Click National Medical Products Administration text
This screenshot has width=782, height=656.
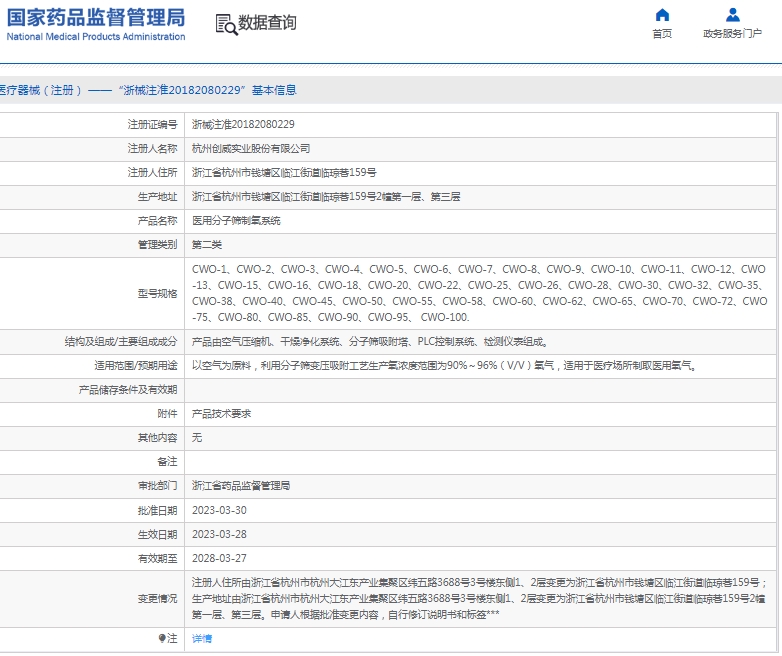(96, 36)
